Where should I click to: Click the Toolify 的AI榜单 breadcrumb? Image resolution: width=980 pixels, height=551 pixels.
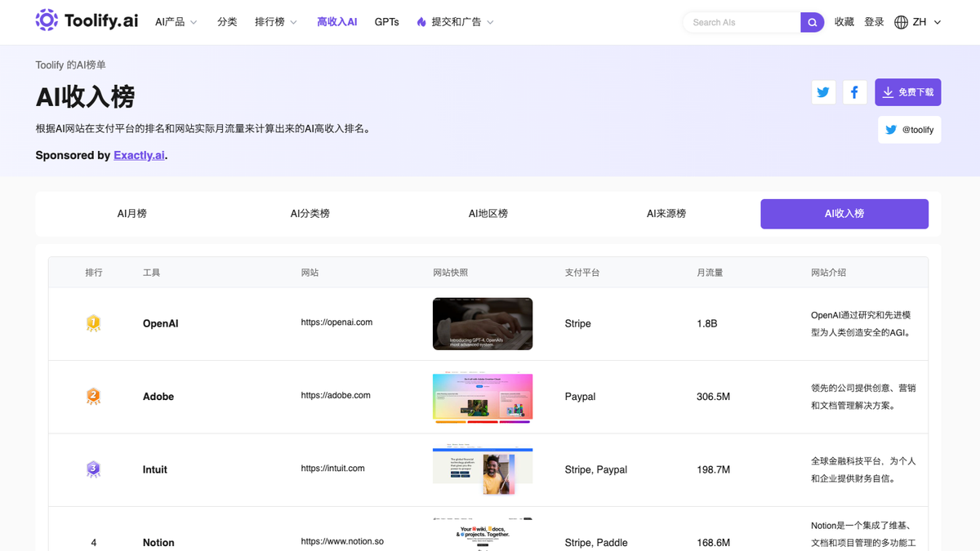[x=70, y=64]
